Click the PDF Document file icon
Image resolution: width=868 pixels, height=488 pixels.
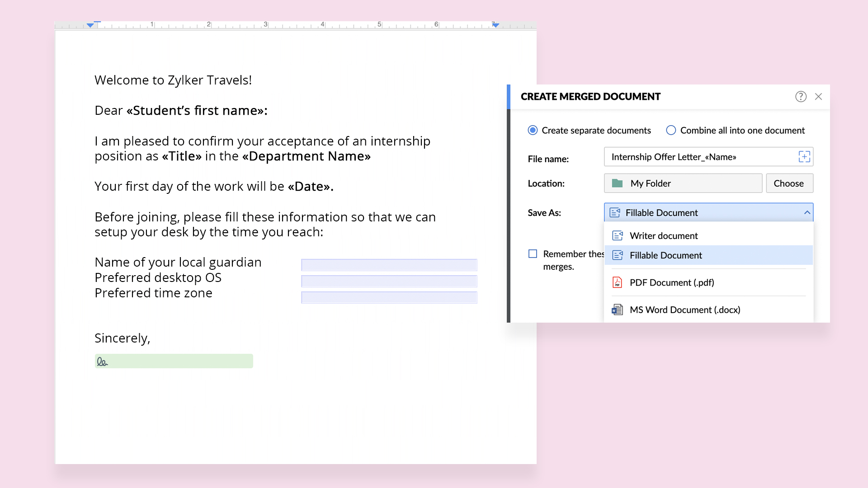(x=617, y=282)
